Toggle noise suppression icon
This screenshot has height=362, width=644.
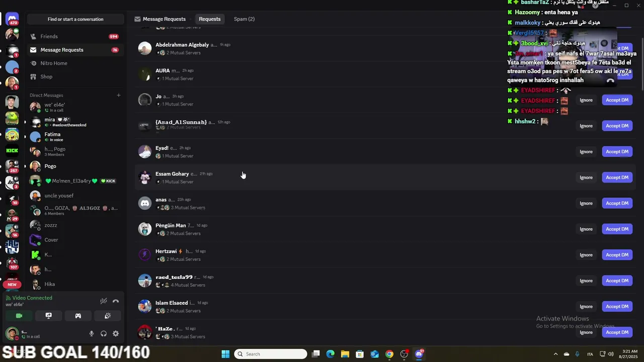click(x=103, y=301)
